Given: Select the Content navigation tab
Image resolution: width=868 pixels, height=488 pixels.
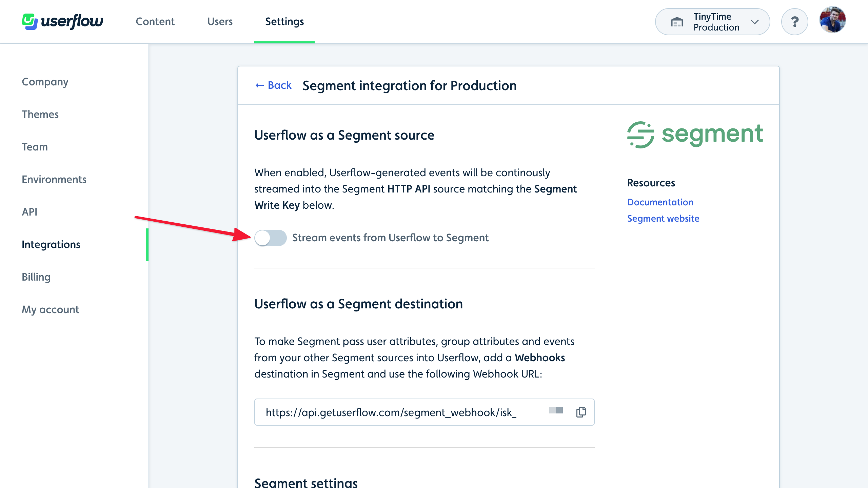Looking at the screenshot, I should click(x=155, y=21).
